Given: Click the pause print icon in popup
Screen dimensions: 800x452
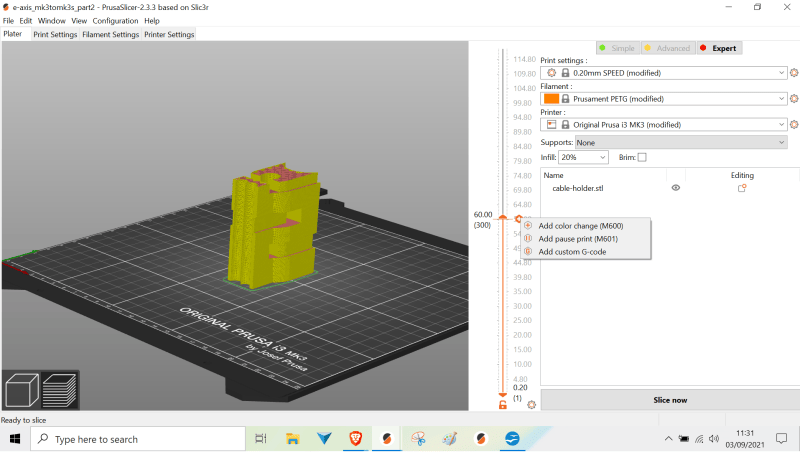Looking at the screenshot, I should (x=528, y=238).
